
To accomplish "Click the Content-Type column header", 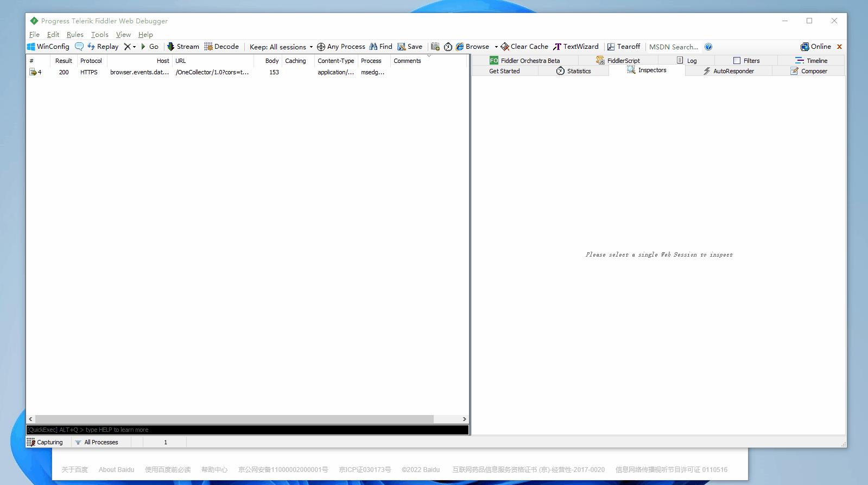I will (x=336, y=61).
